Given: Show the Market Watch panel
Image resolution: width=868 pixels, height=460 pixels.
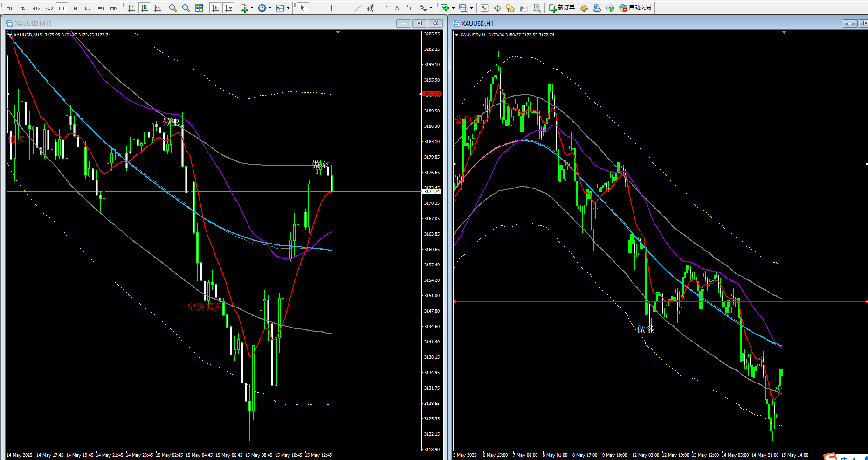Looking at the screenshot, I should [484, 8].
